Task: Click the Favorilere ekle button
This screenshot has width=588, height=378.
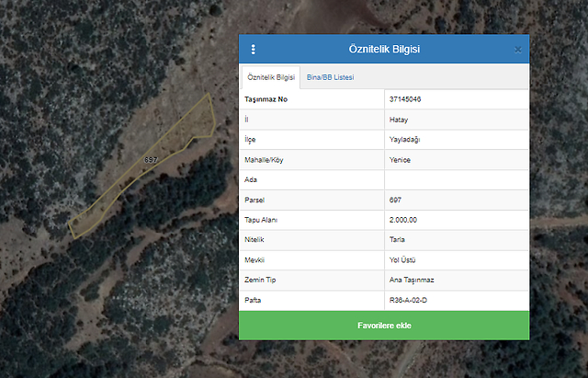Action: tap(383, 326)
